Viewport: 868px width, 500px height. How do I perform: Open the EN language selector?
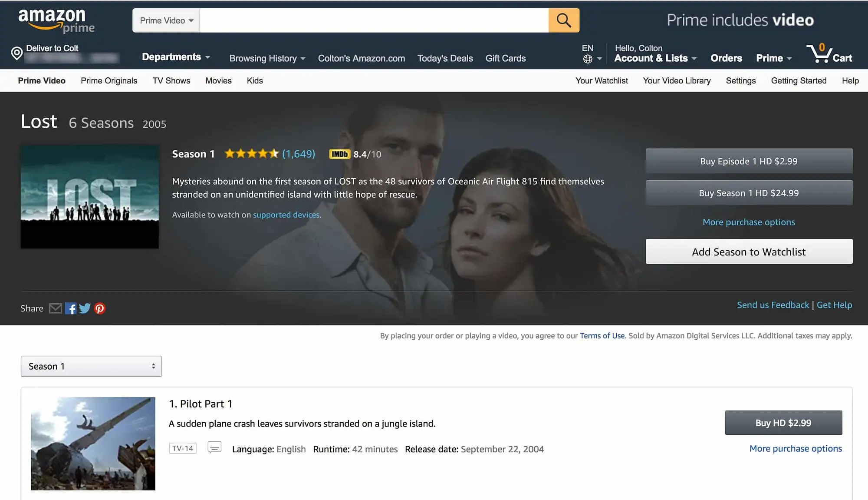(x=589, y=53)
